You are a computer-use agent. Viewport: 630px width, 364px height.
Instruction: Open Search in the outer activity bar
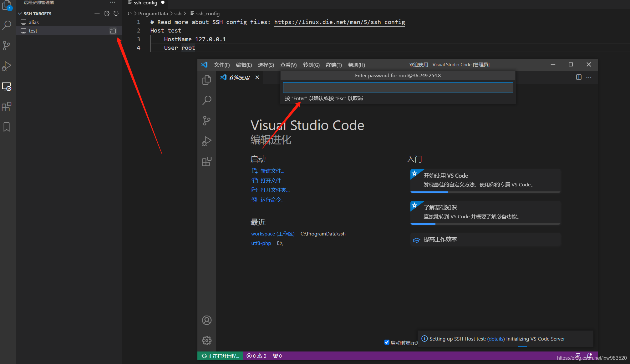click(7, 25)
